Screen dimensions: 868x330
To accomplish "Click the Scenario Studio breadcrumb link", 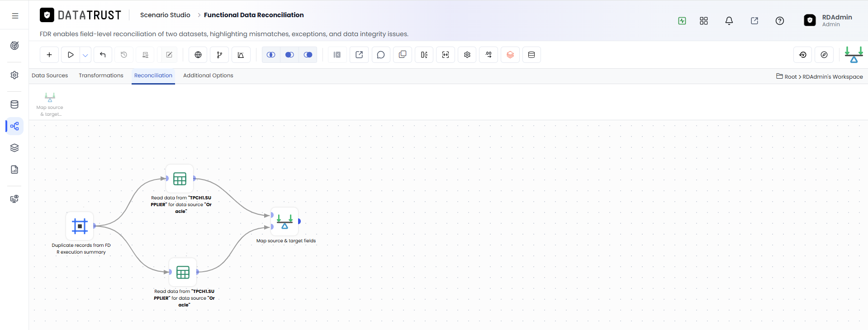I will click(165, 15).
